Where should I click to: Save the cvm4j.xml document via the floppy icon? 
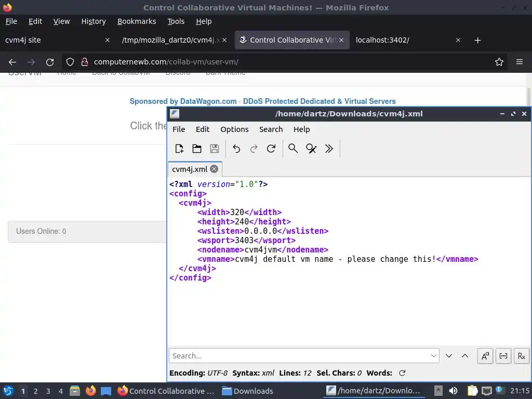coord(215,149)
